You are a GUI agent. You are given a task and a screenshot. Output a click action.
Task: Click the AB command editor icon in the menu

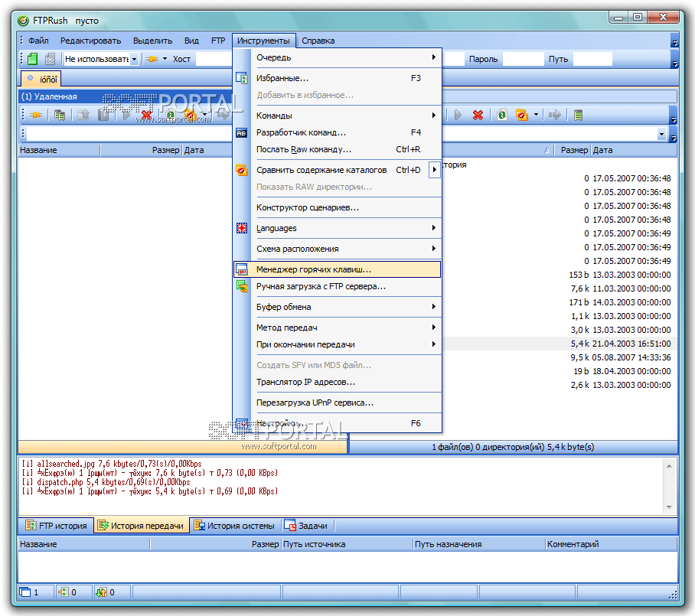point(242,132)
